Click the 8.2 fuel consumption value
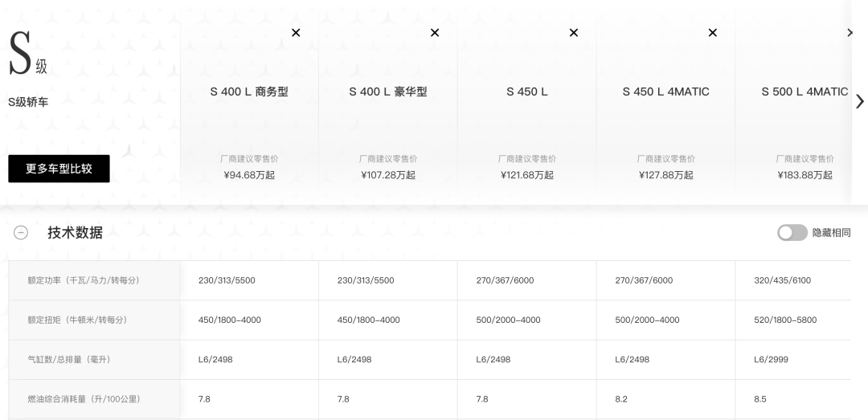 pos(621,399)
